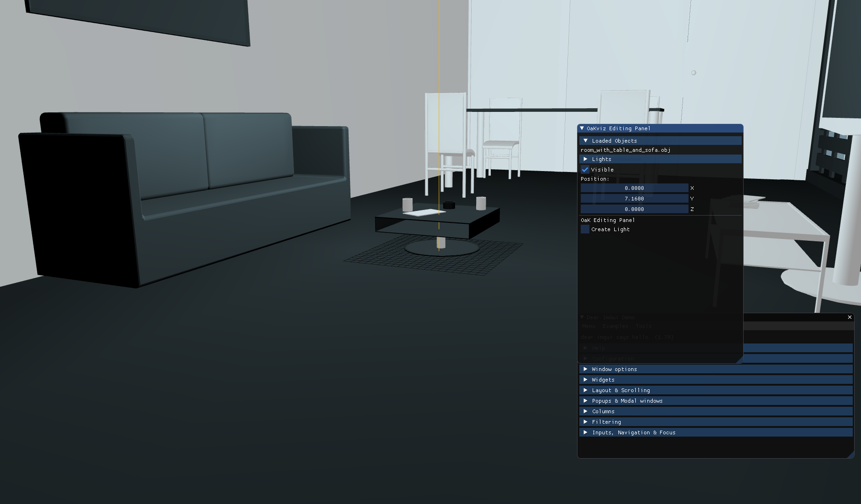Screen dimensions: 861x504
Task: Click the OaKviz Editing Panel resize grip
Action: 739,360
